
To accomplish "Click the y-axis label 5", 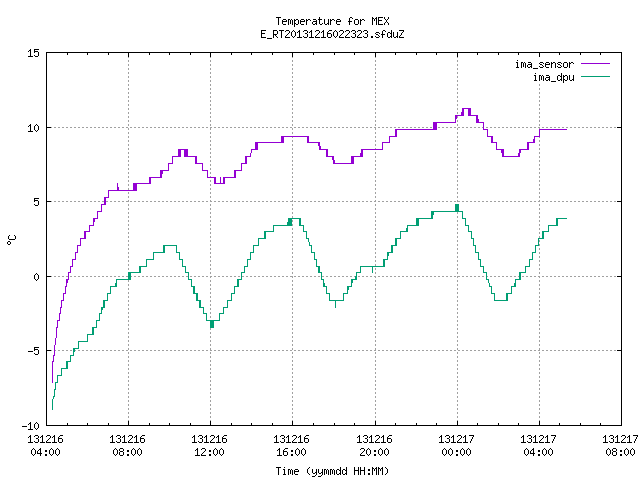I will (36, 202).
